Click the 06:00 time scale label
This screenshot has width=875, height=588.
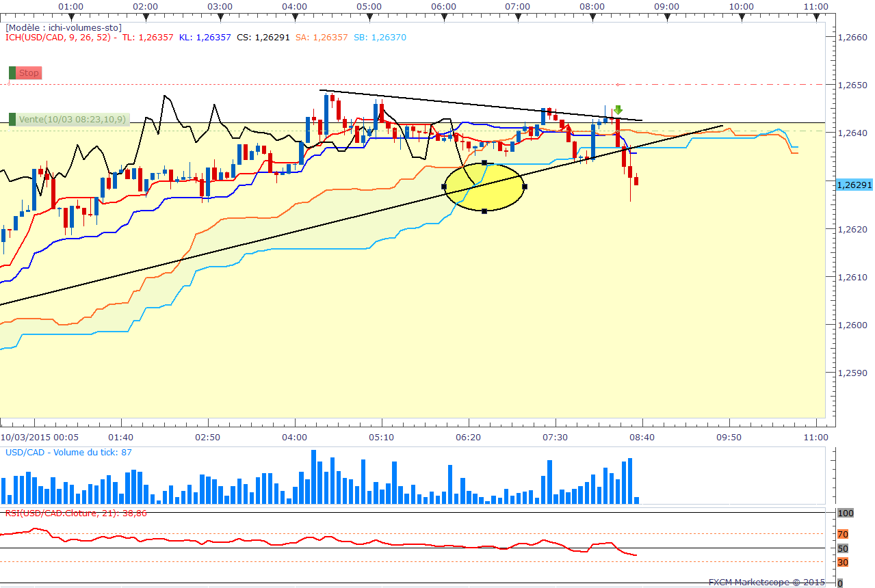(443, 6)
